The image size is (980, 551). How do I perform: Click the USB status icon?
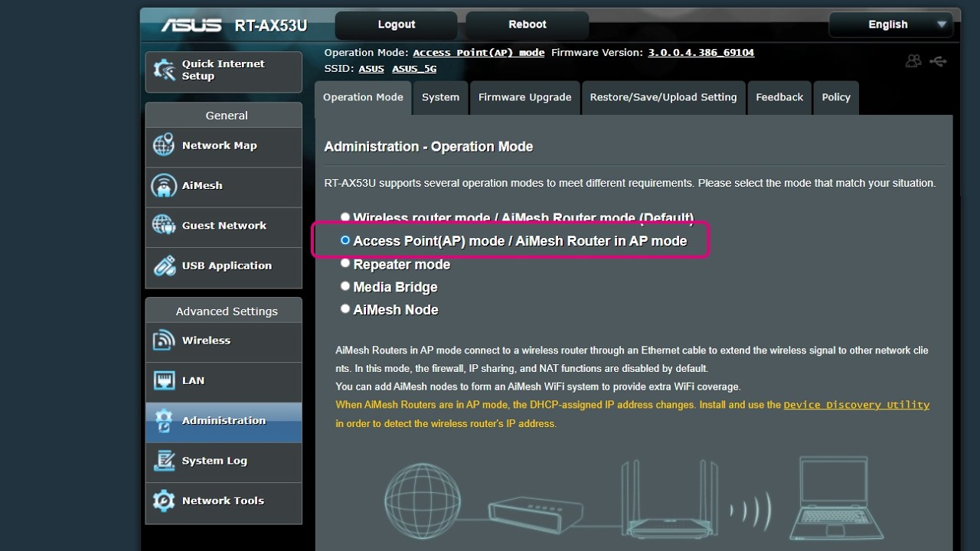pyautogui.click(x=939, y=61)
